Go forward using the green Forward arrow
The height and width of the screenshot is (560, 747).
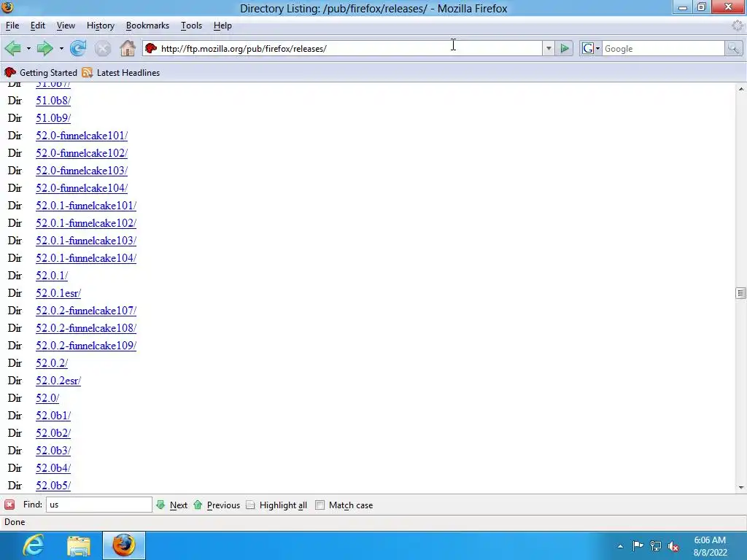coord(44,48)
